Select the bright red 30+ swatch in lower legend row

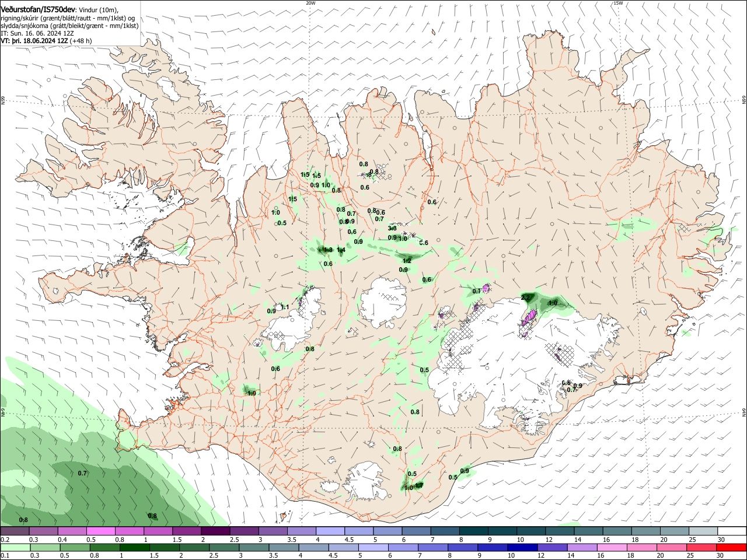click(732, 547)
